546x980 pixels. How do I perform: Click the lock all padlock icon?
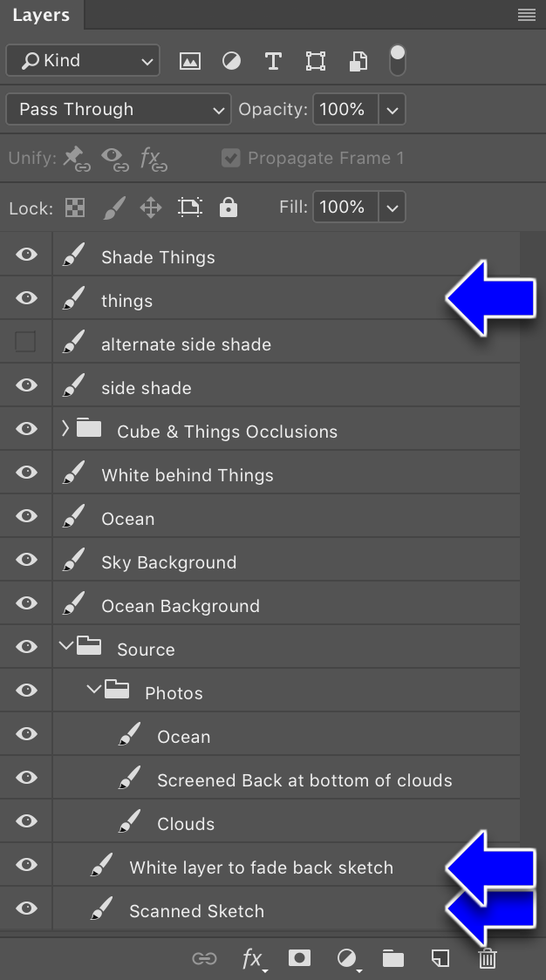pyautogui.click(x=229, y=207)
